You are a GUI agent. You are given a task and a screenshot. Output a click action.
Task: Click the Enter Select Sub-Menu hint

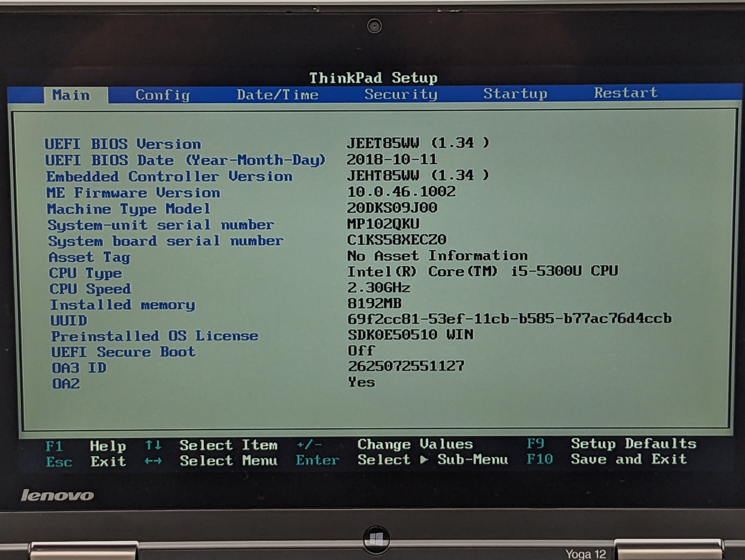pyautogui.click(x=402, y=460)
